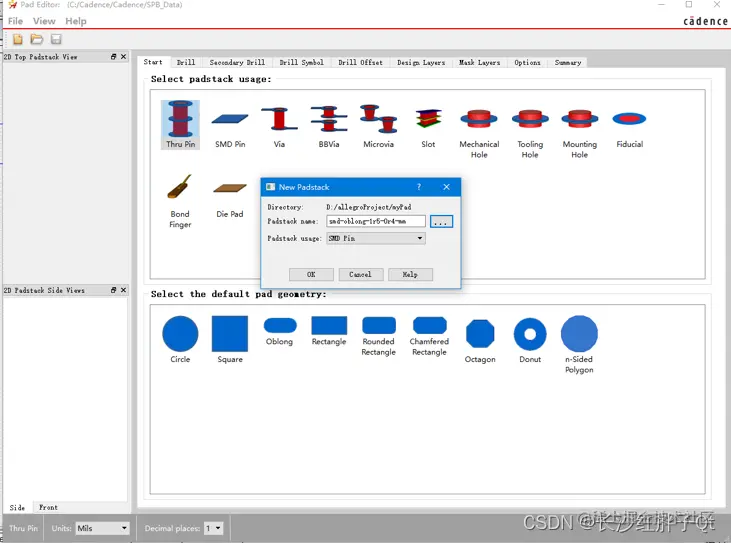
Task: Switch to the Mask Layers tab
Action: point(479,62)
